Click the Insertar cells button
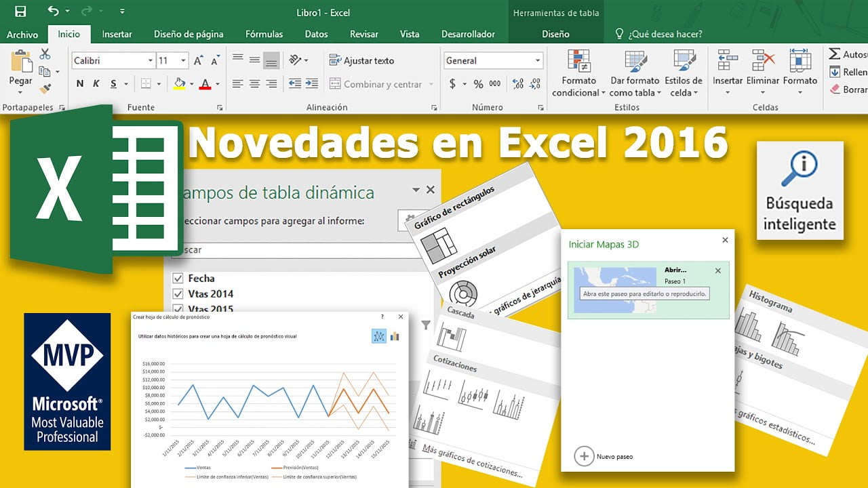868x488 pixels. (x=728, y=72)
